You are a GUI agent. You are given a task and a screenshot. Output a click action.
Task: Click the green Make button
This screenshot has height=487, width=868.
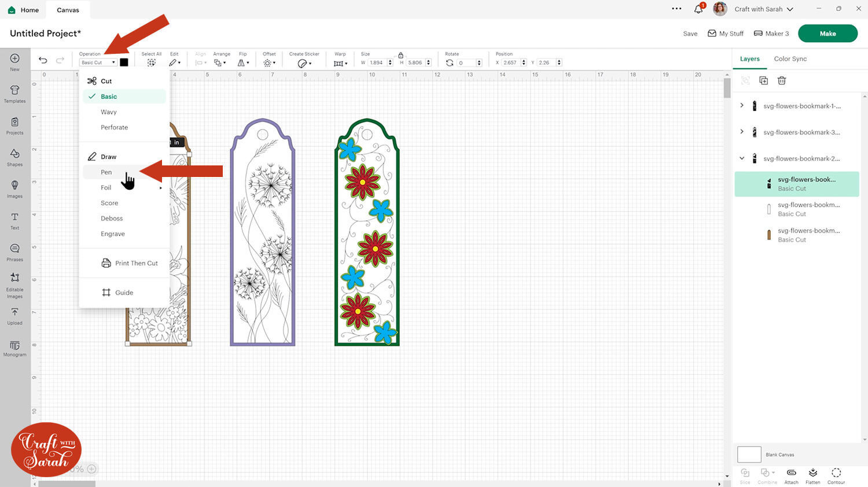(x=827, y=34)
